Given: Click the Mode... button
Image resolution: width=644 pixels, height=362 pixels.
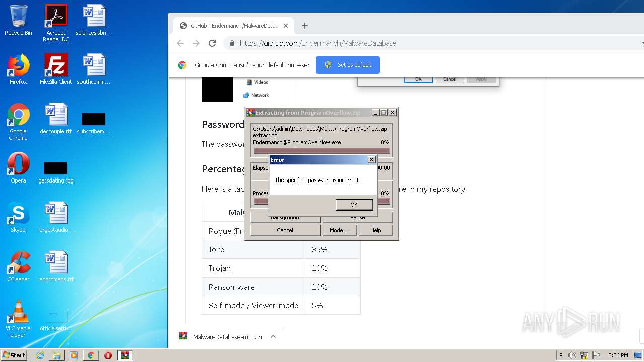Looking at the screenshot, I should 339,230.
